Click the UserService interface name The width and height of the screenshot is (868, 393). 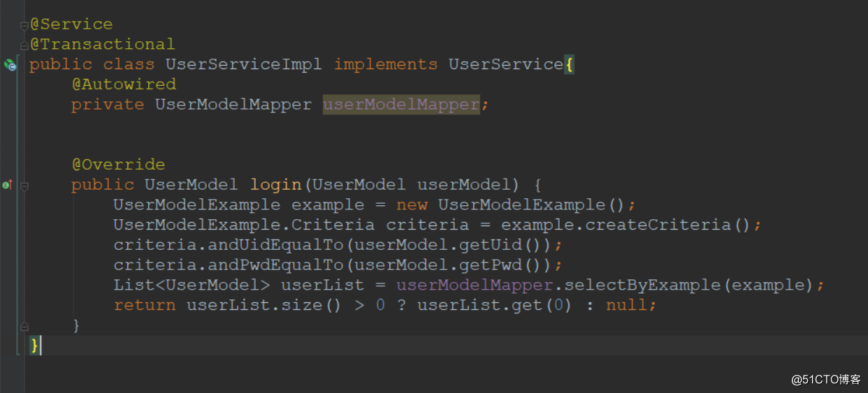click(506, 64)
